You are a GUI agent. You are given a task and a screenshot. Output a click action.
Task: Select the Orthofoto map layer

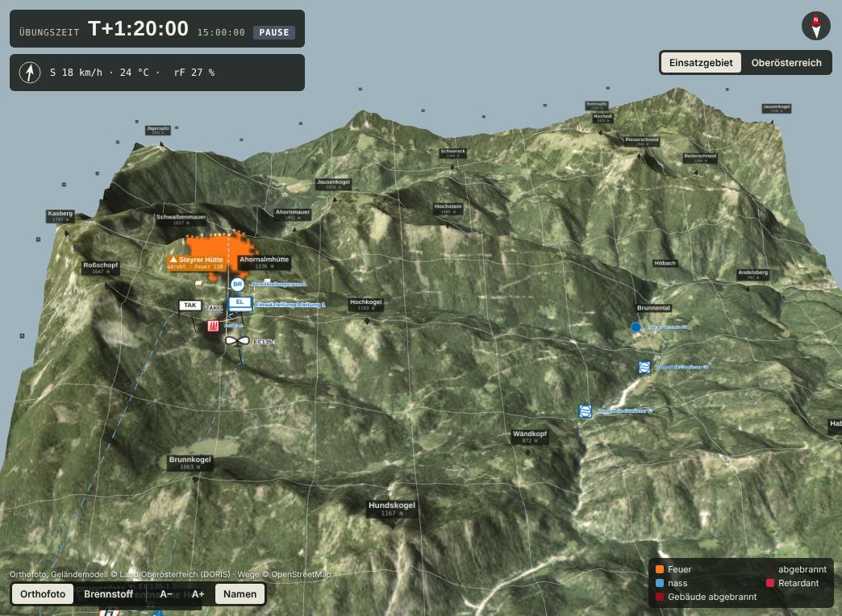(43, 594)
